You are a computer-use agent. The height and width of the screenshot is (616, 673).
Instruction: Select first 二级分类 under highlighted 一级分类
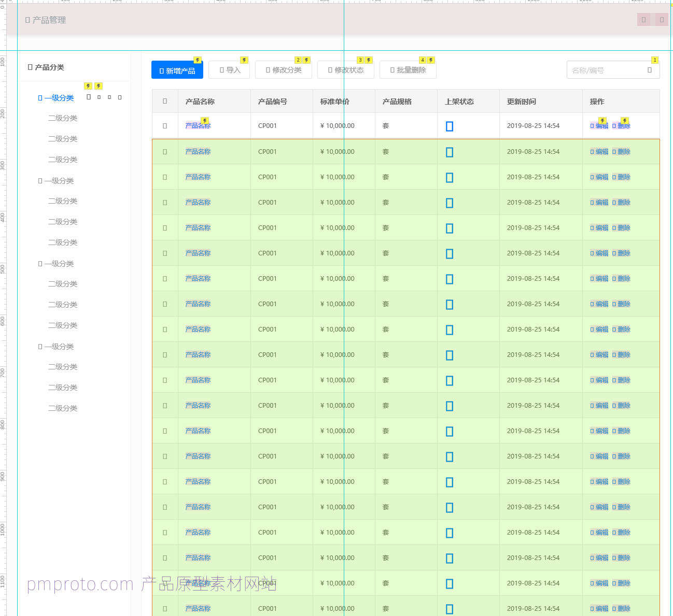coord(63,118)
